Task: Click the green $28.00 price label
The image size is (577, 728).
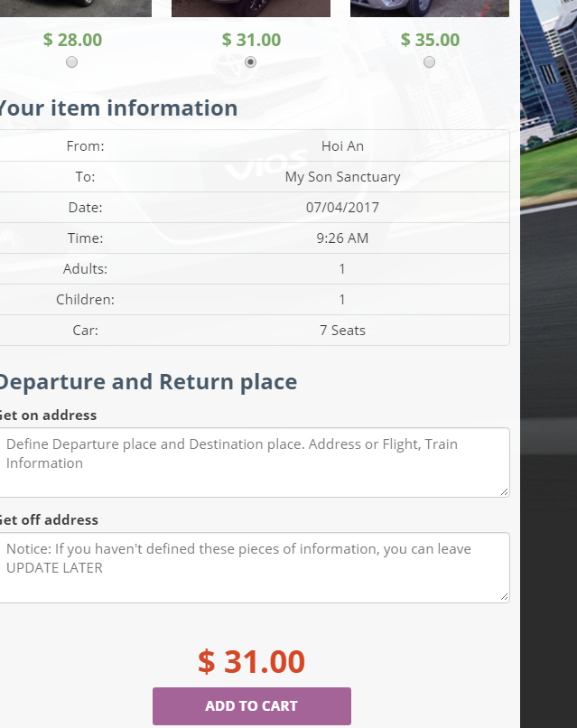Action: (72, 41)
